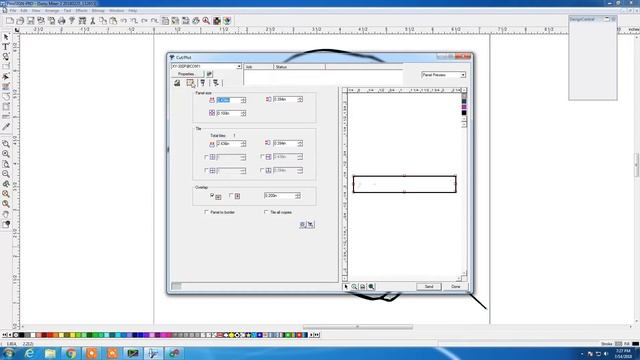Click the Panel size third field spinner
The image size is (640, 360).
tap(243, 113)
